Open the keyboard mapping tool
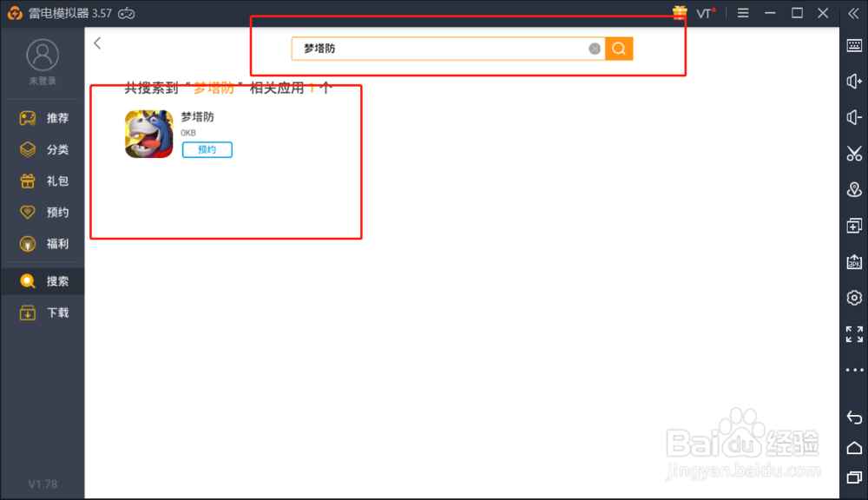Screen dimensions: 868x500 tap(854, 45)
